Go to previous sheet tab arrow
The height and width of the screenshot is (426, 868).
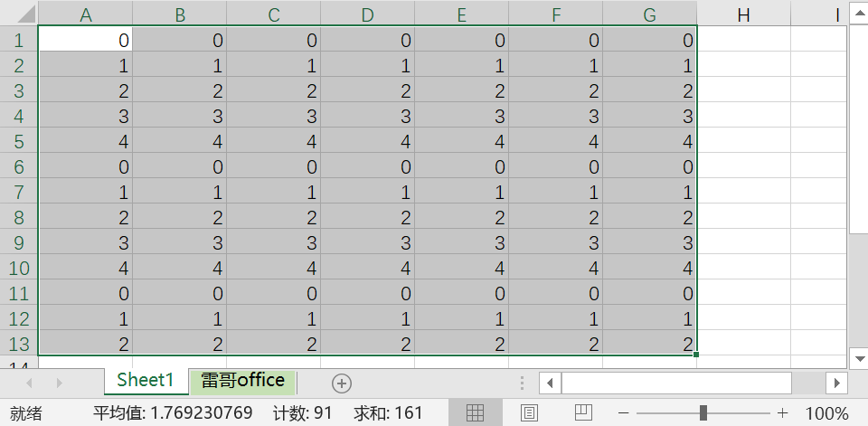pyautogui.click(x=29, y=383)
